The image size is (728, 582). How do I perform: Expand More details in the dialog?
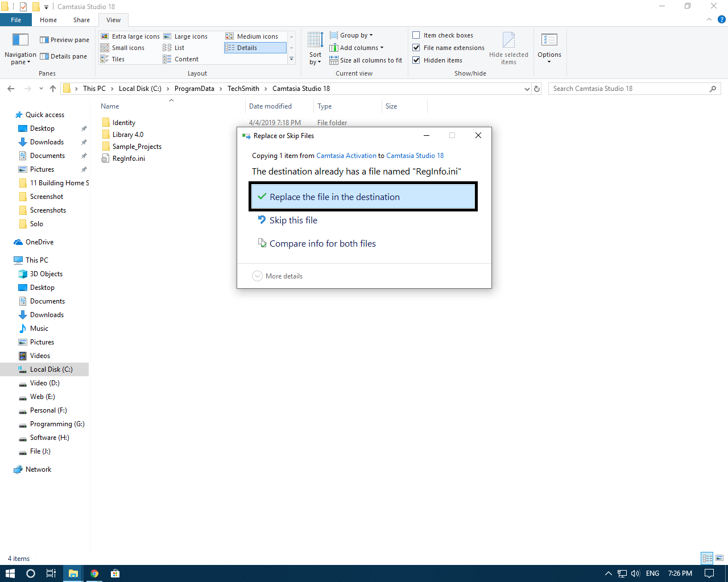pyautogui.click(x=278, y=276)
